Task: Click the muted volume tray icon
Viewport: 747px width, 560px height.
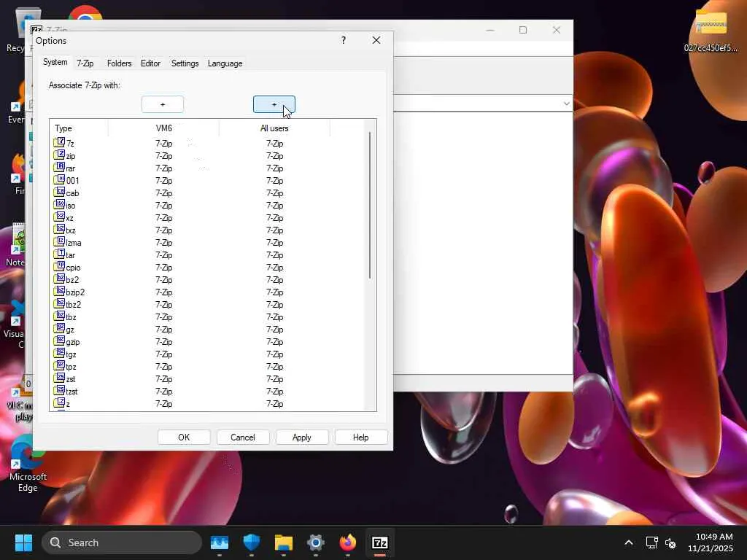Action: coord(670,542)
